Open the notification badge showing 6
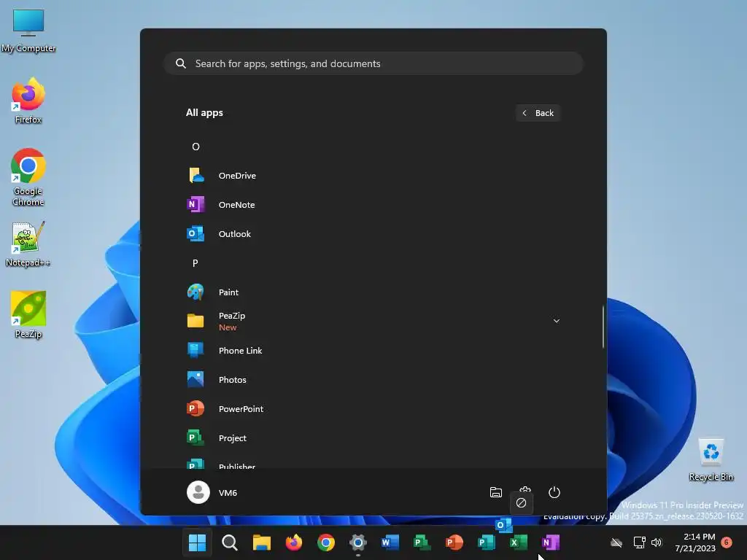The width and height of the screenshot is (747, 560). click(x=727, y=542)
